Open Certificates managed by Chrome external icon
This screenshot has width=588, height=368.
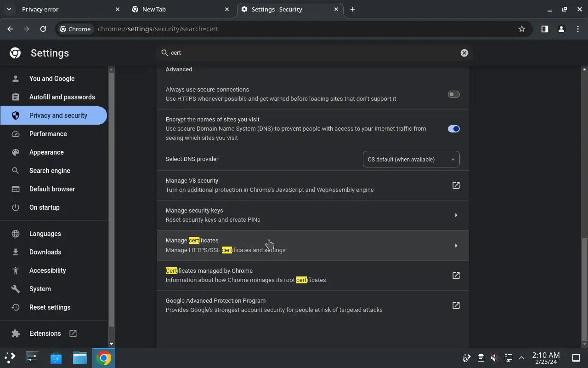[x=456, y=276]
